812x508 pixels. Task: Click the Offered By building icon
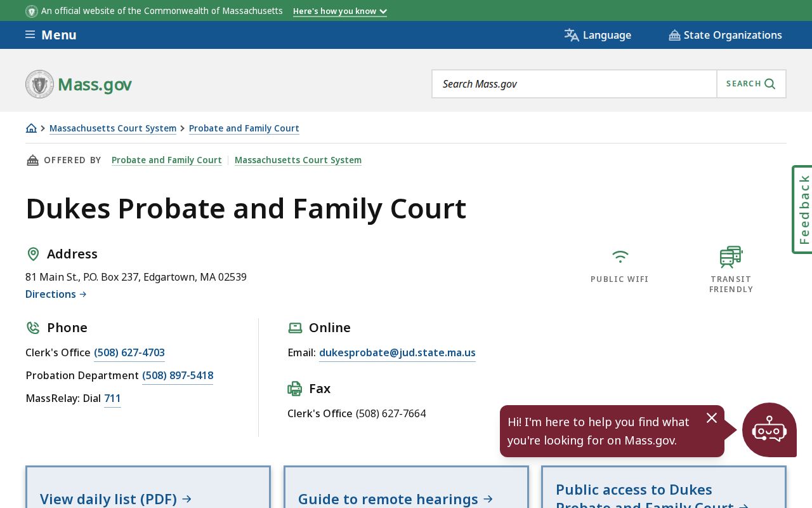tap(32, 160)
